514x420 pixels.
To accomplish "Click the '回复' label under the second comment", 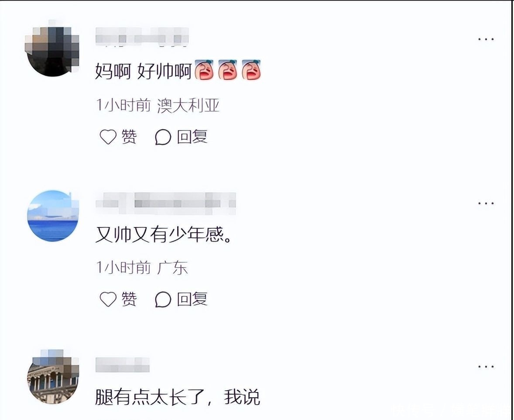I will point(192,299).
